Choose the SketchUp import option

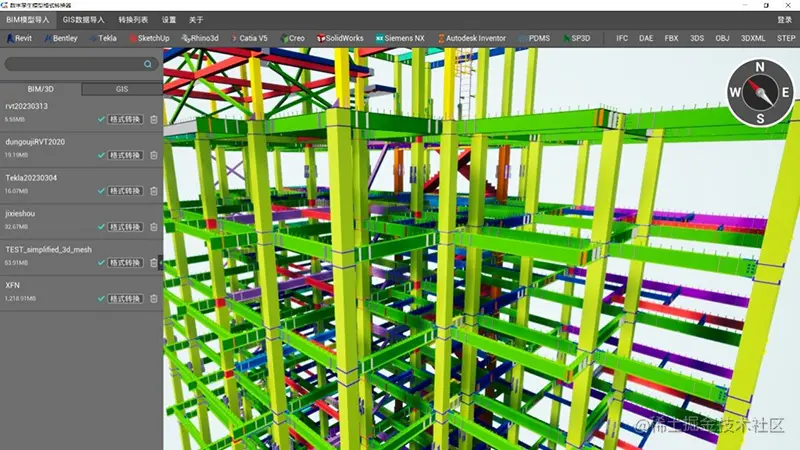[149, 38]
